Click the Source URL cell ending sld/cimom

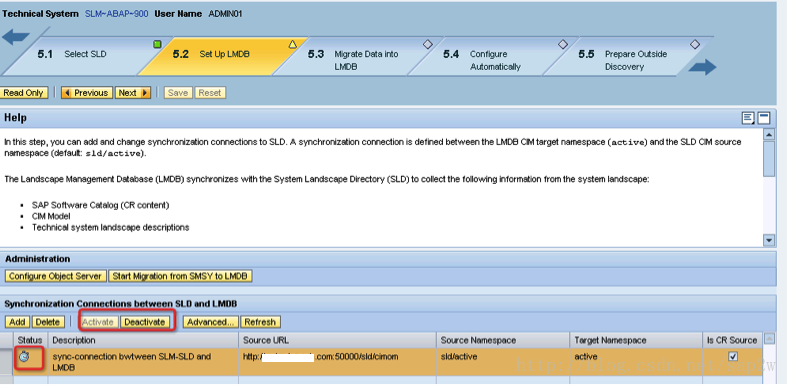[x=337, y=362]
